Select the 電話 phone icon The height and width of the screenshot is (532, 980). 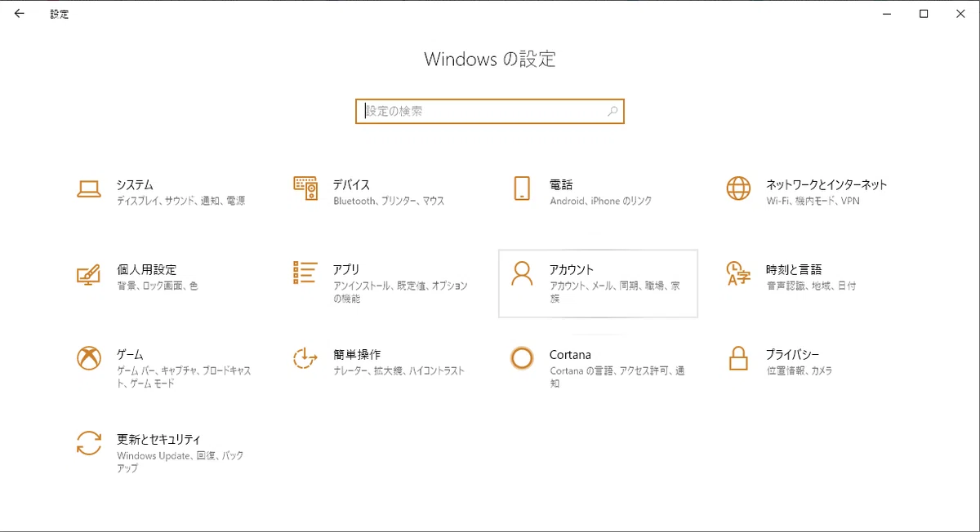[x=522, y=188]
